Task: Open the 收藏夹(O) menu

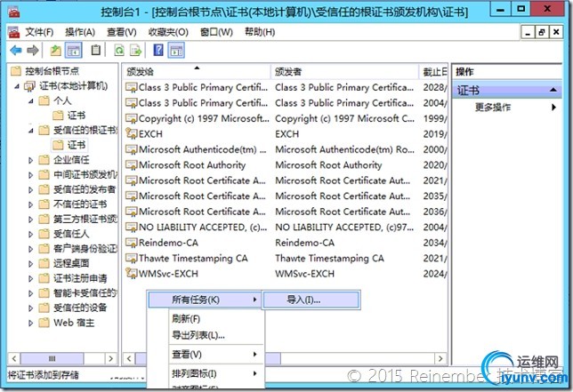Action: [x=168, y=32]
